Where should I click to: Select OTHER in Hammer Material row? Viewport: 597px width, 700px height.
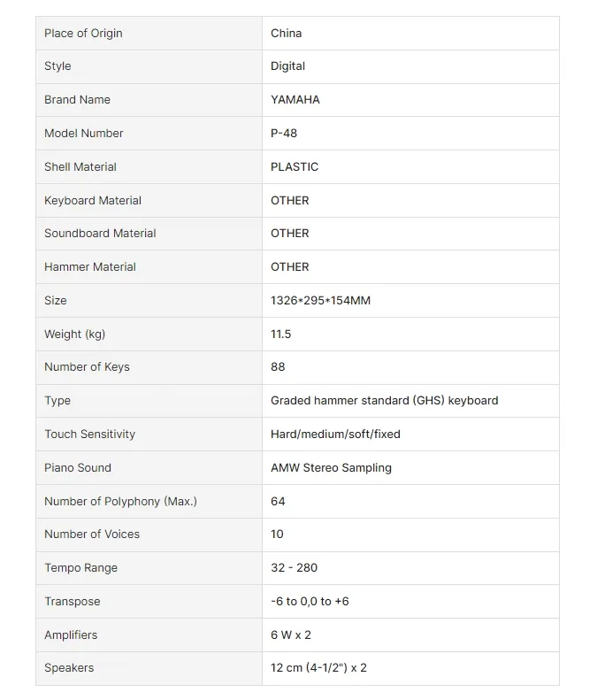289,267
